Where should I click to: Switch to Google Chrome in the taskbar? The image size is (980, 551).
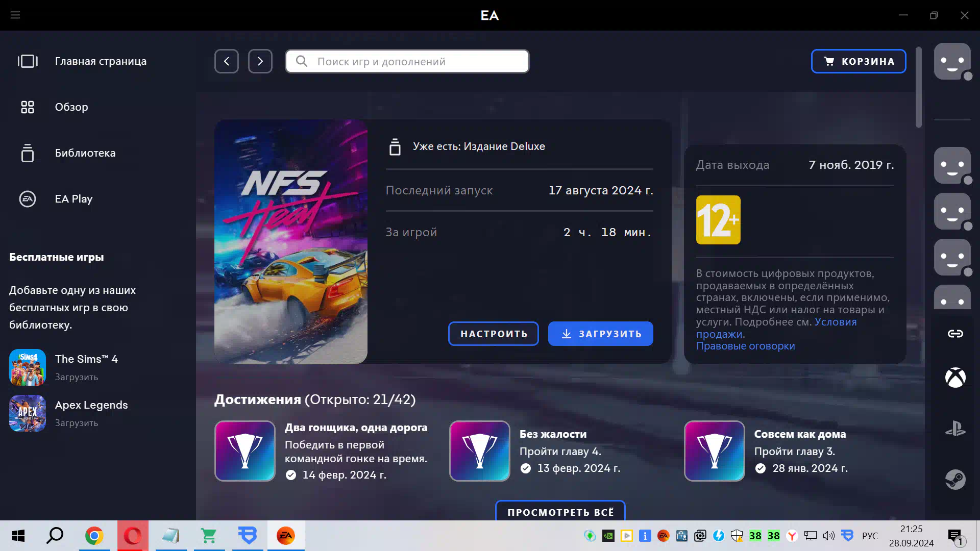[94, 536]
